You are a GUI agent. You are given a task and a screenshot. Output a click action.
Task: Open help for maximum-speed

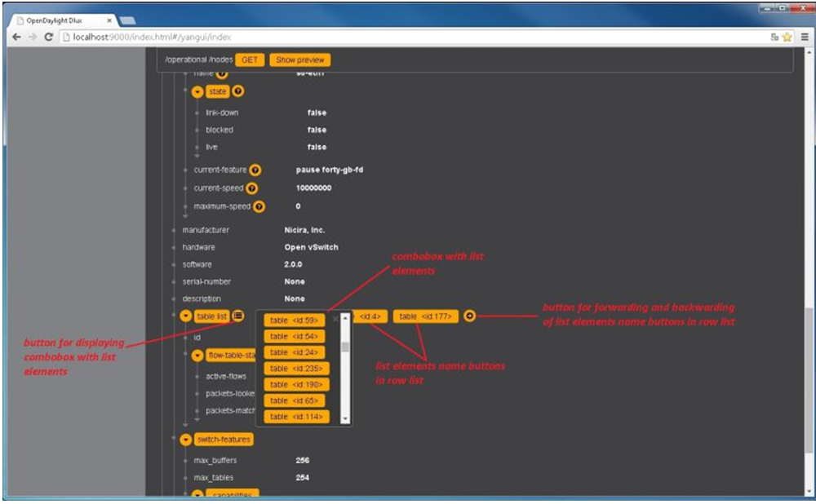tap(259, 207)
